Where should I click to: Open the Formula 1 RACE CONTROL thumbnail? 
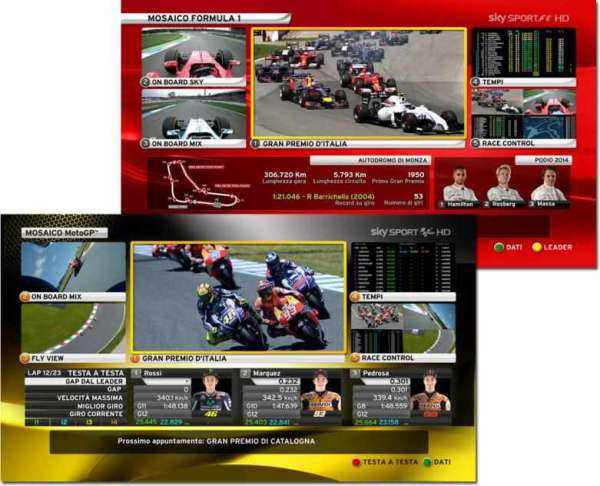(x=524, y=114)
